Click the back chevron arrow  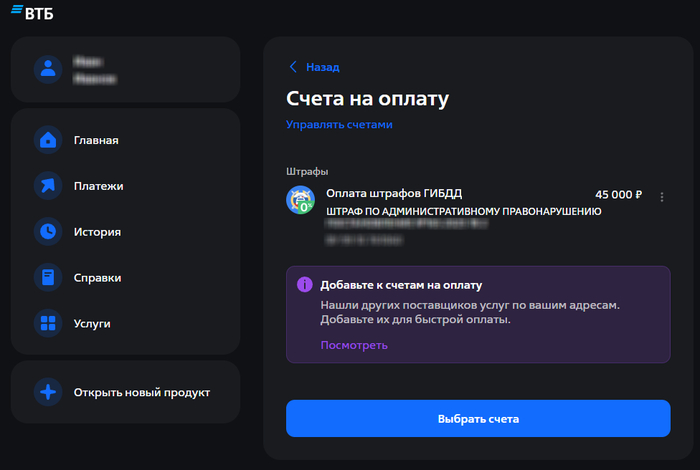pos(292,67)
